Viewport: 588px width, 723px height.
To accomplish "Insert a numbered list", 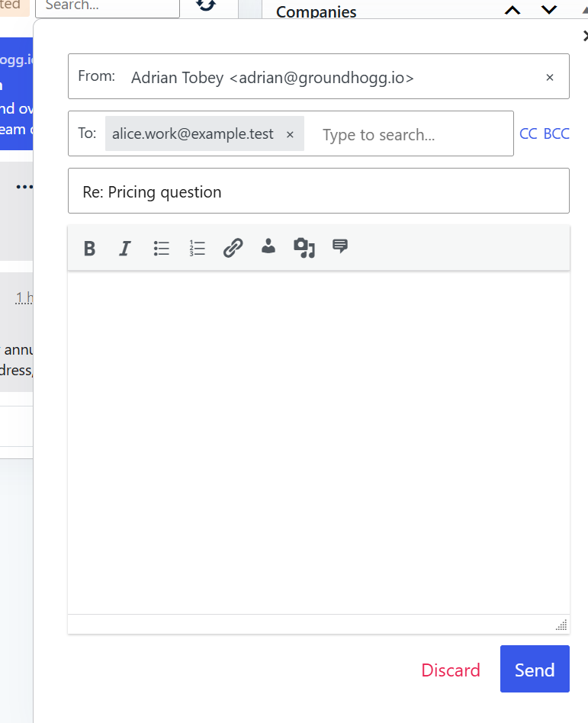I will click(197, 248).
